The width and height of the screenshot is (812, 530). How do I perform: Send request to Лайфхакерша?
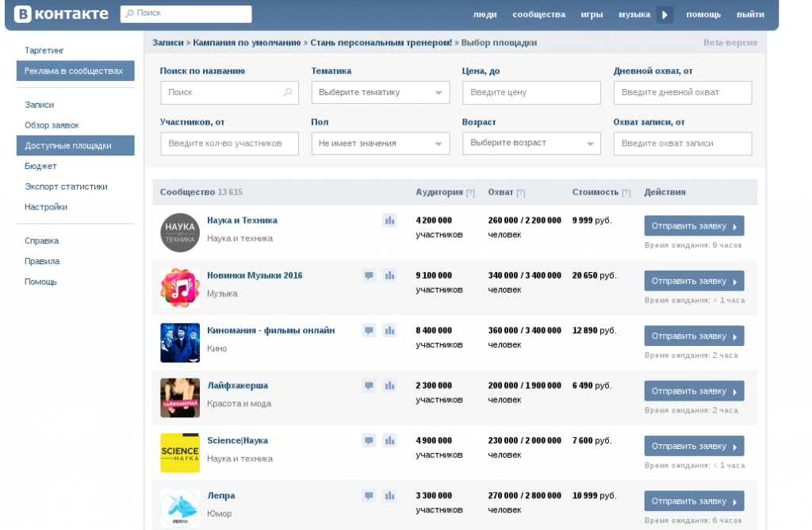694,391
